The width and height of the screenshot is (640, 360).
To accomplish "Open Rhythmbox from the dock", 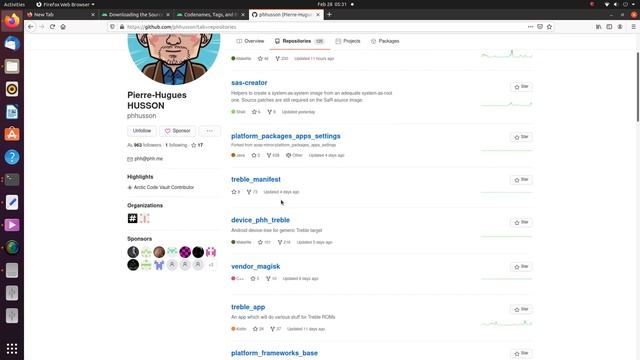I will (12, 89).
